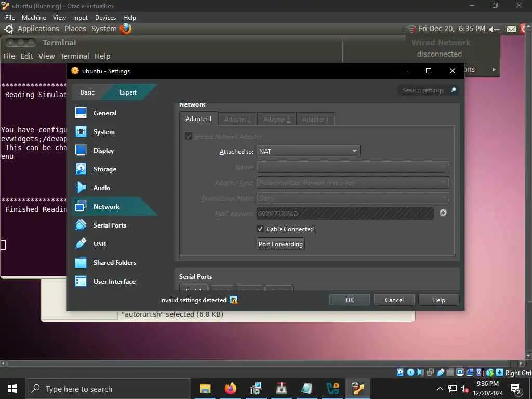The width and height of the screenshot is (532, 399).
Task: Click the Cancel button
Action: click(x=394, y=300)
